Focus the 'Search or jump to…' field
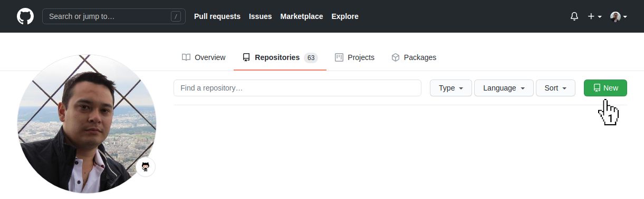 [x=114, y=16]
